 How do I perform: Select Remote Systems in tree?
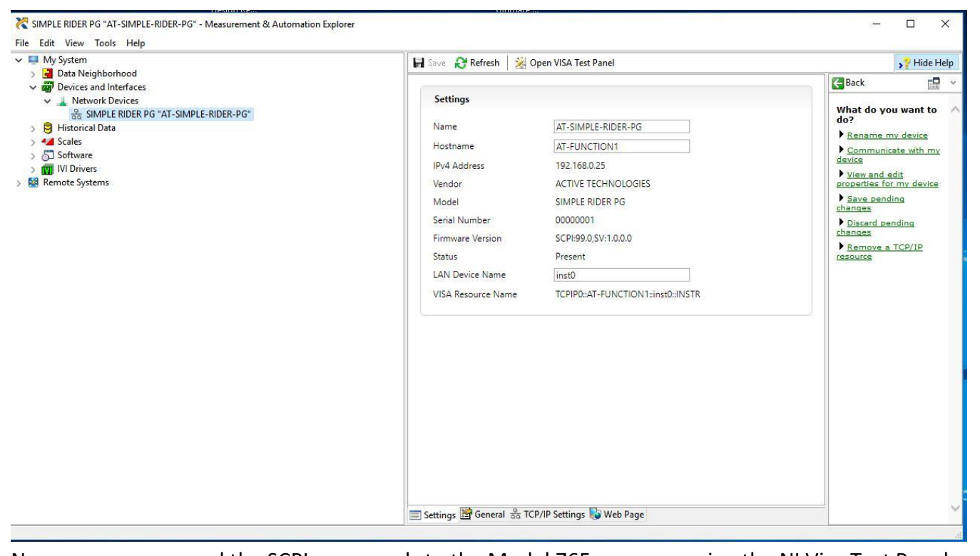coord(76,182)
